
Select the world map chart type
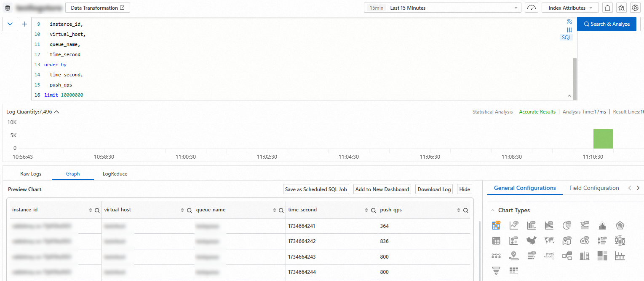(x=549, y=241)
